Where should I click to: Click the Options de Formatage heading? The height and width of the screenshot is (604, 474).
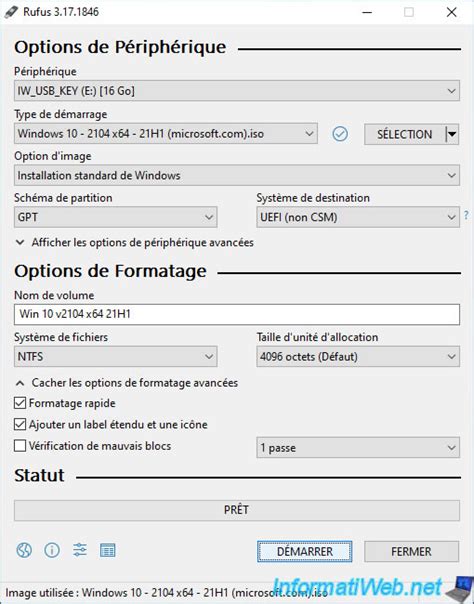point(111,271)
